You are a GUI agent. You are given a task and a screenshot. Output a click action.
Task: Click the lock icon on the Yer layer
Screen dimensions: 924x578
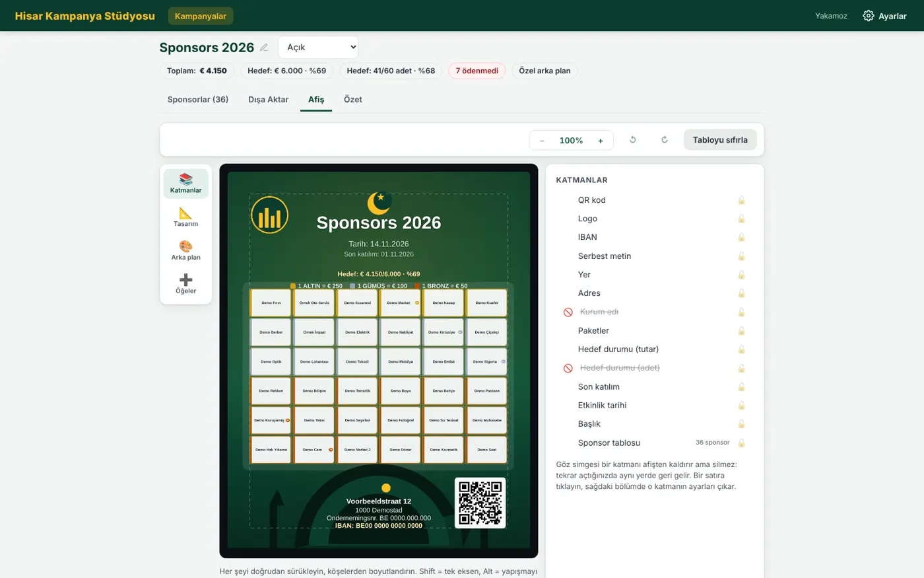click(741, 275)
